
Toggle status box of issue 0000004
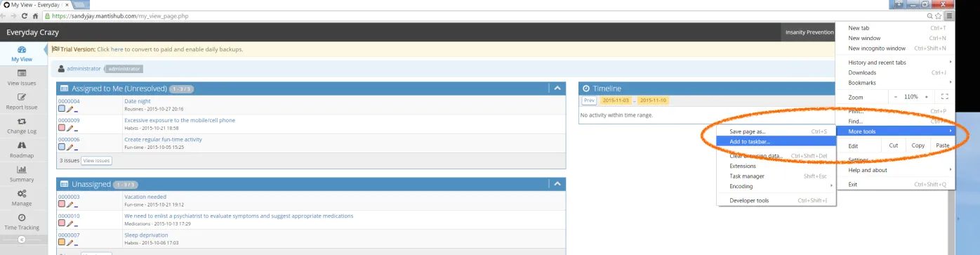point(62,109)
